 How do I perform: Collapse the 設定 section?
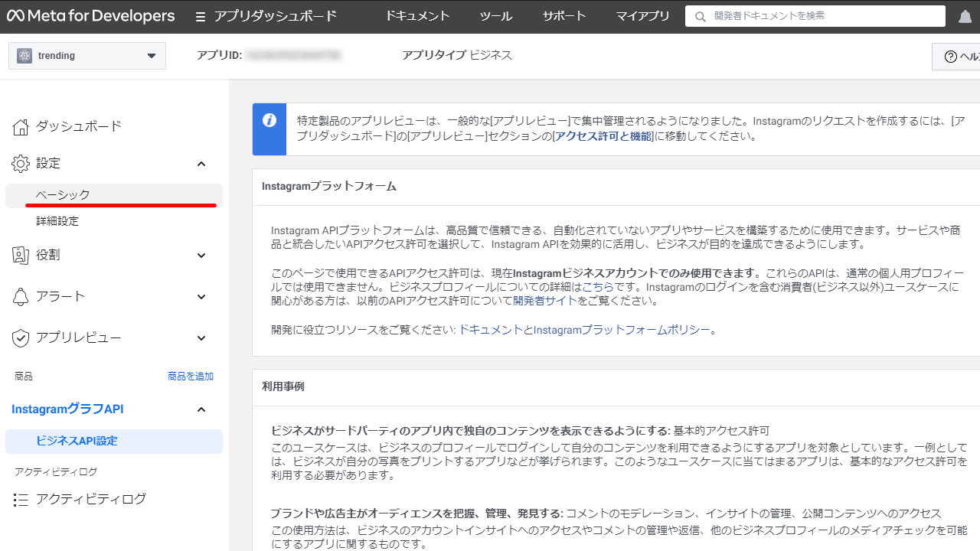click(x=201, y=163)
